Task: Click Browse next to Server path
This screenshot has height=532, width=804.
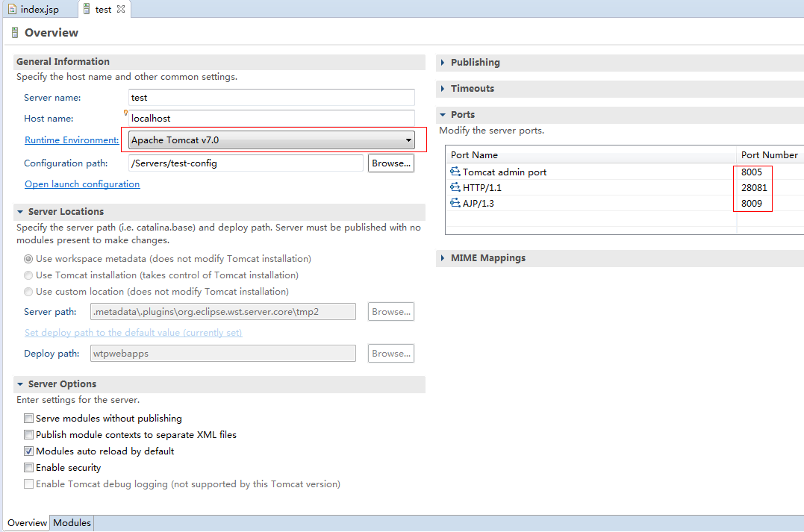Action: tap(390, 312)
